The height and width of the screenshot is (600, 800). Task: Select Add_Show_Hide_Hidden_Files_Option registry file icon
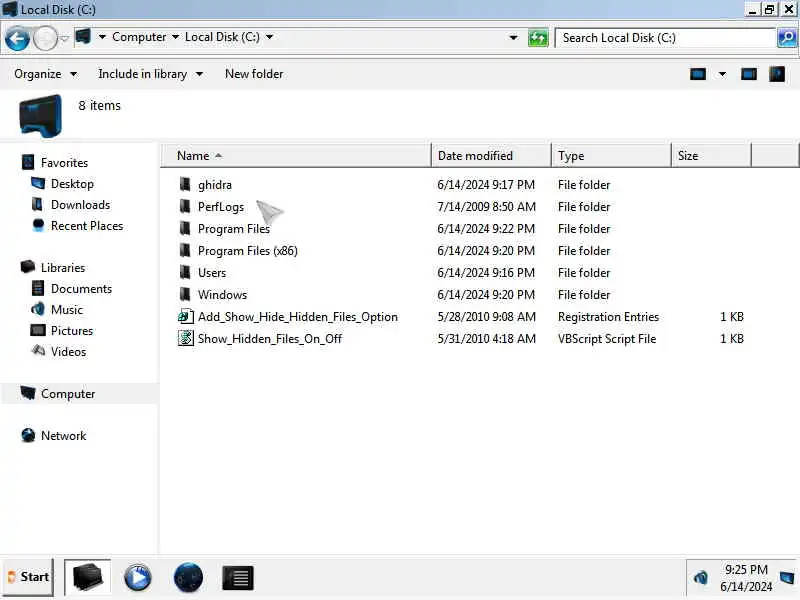click(x=186, y=316)
